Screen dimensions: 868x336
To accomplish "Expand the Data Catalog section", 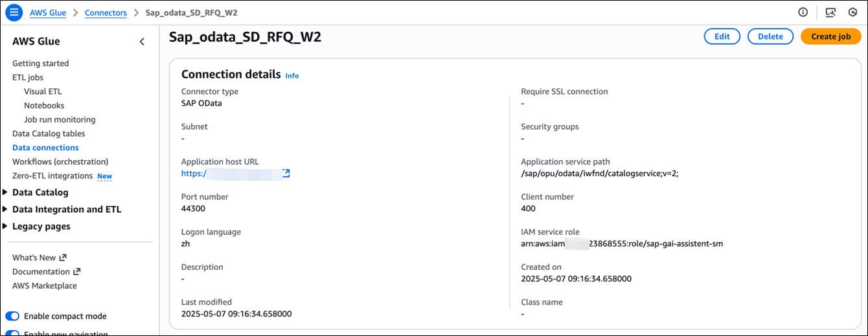I will tap(6, 192).
